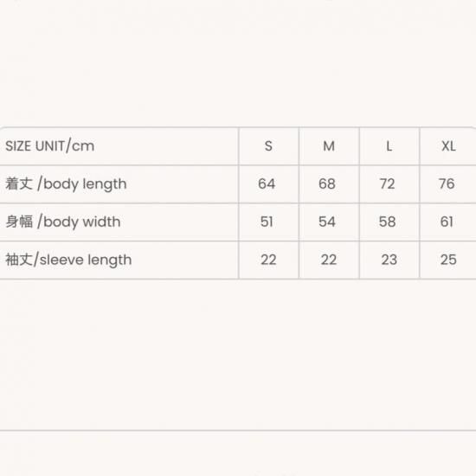Click body length value 64 for S
Viewport: 476px width, 476px height.
(267, 183)
